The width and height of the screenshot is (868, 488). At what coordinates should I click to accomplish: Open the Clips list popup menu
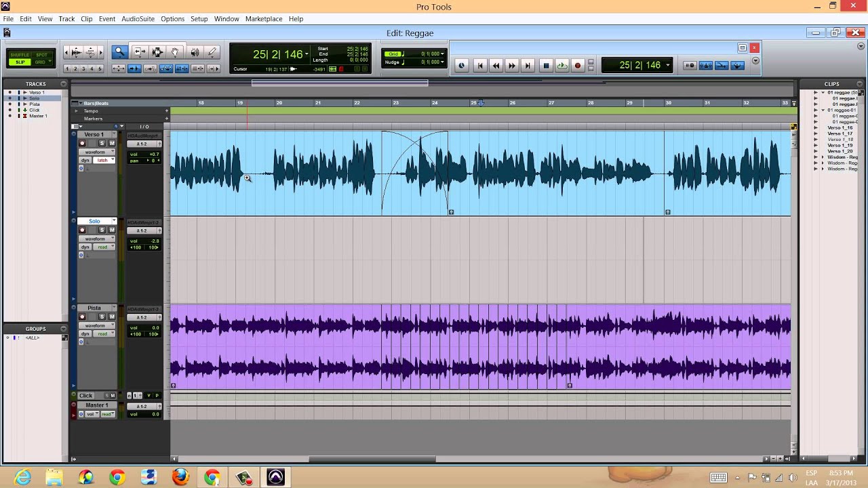pyautogui.click(x=860, y=84)
